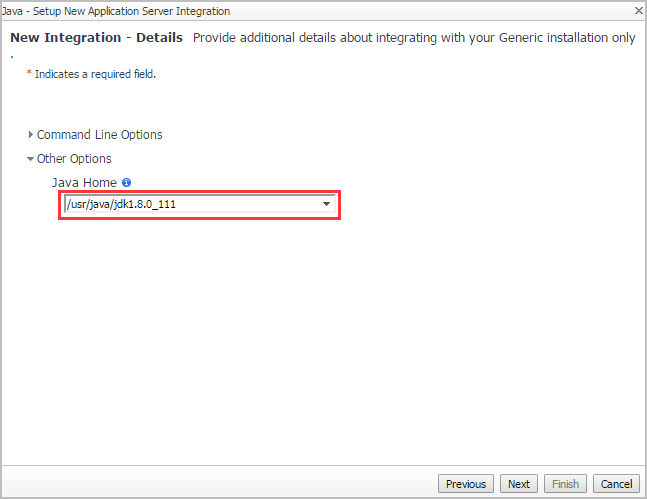Click the Java Home info icon
Image resolution: width=647 pixels, height=499 pixels.
click(127, 183)
